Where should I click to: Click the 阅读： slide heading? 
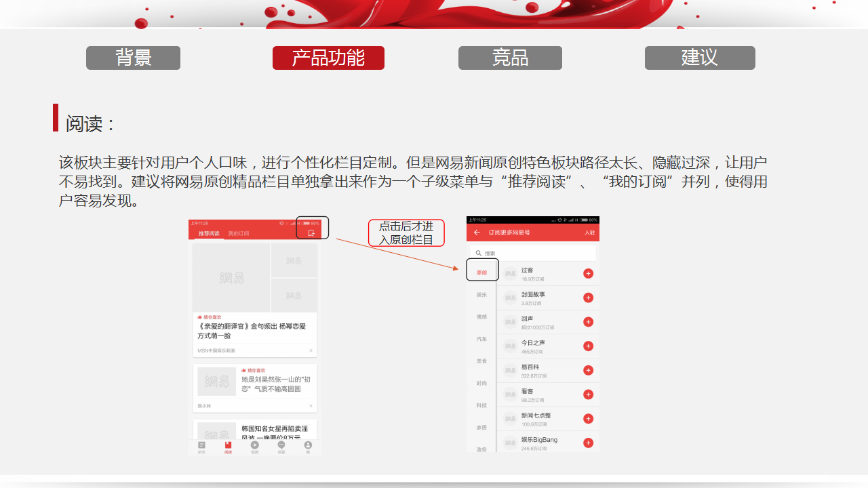(x=90, y=124)
